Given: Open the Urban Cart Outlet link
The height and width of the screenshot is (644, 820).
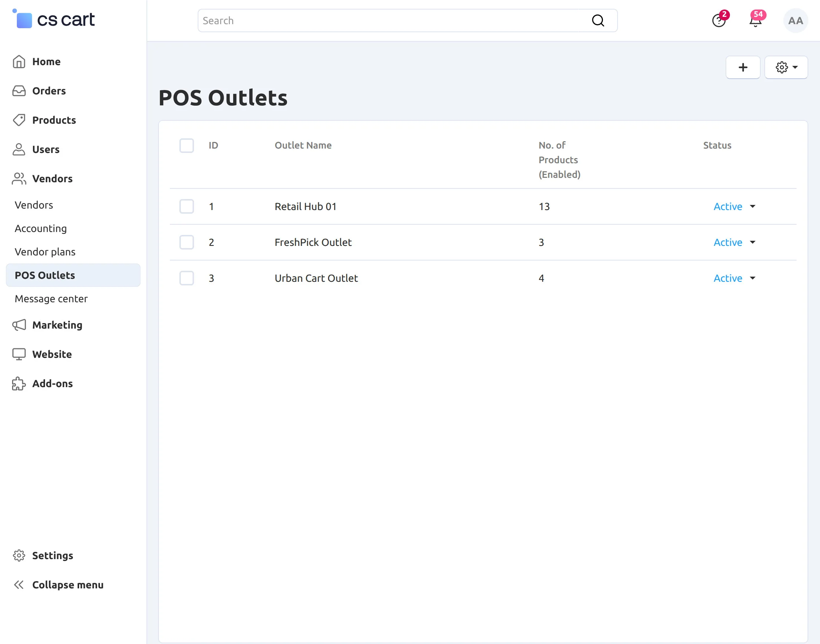Looking at the screenshot, I should pos(316,278).
